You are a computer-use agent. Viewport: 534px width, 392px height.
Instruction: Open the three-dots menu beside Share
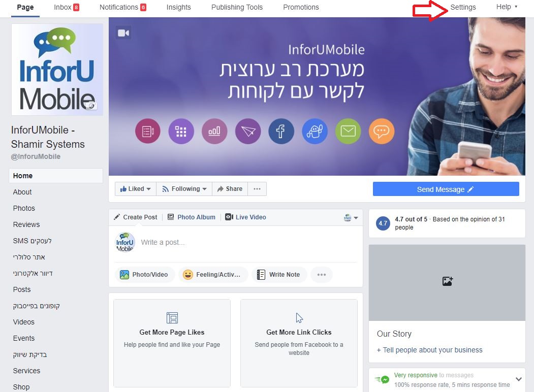[257, 189]
